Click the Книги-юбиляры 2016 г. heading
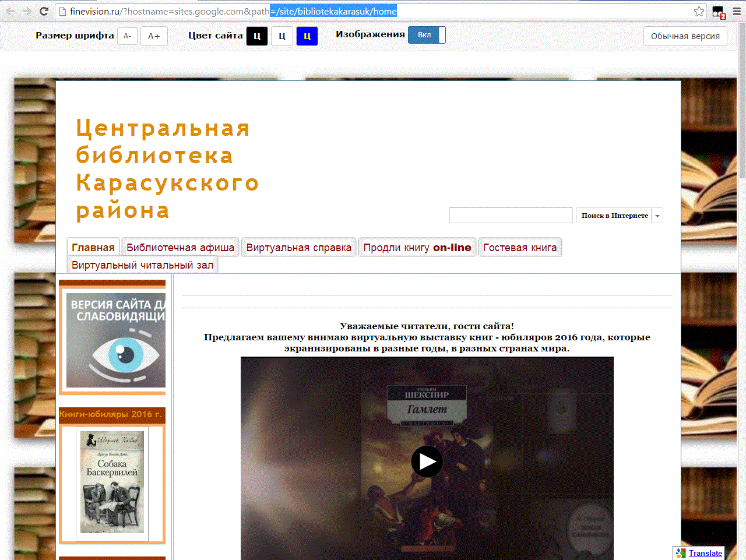The height and width of the screenshot is (560, 746). tap(111, 414)
